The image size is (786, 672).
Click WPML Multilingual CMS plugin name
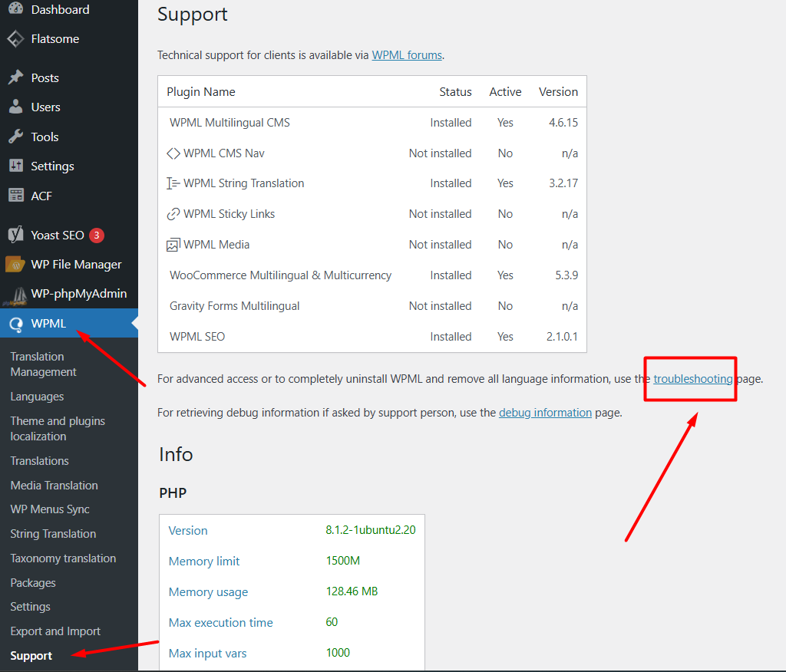pyautogui.click(x=230, y=123)
